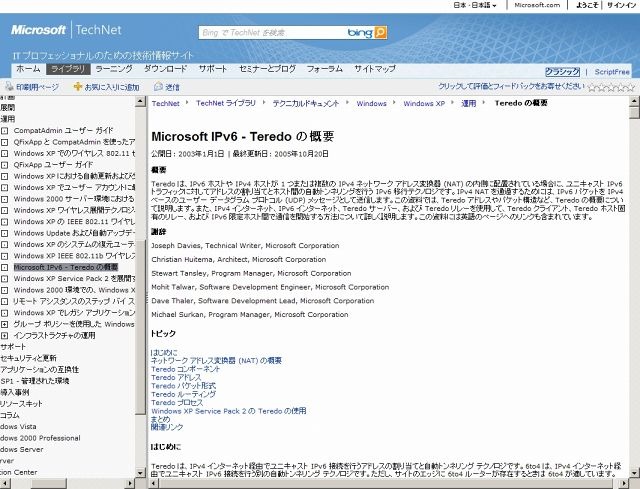Jump to Windows XP Service Pack 2 の Teredo の使用
The width and height of the screenshot is (640, 489).
[229, 411]
